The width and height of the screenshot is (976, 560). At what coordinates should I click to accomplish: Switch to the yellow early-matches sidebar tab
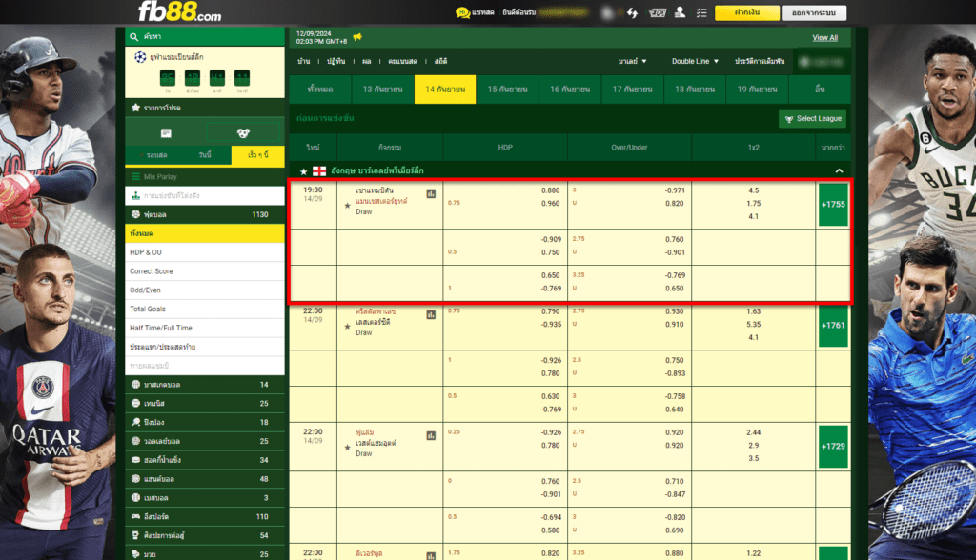[257, 155]
